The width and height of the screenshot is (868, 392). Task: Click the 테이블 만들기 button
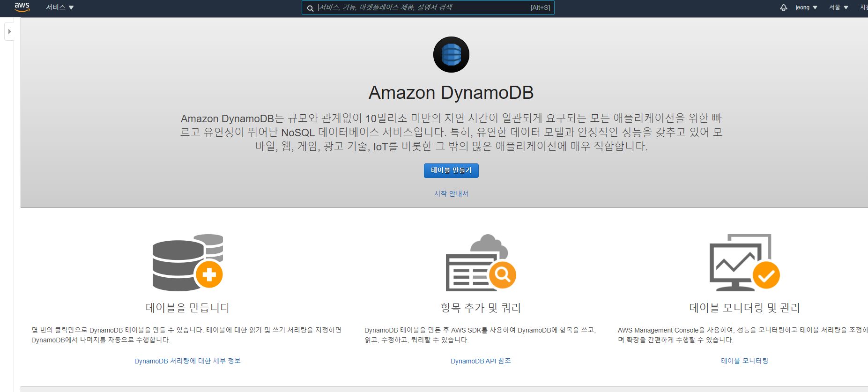click(x=451, y=170)
